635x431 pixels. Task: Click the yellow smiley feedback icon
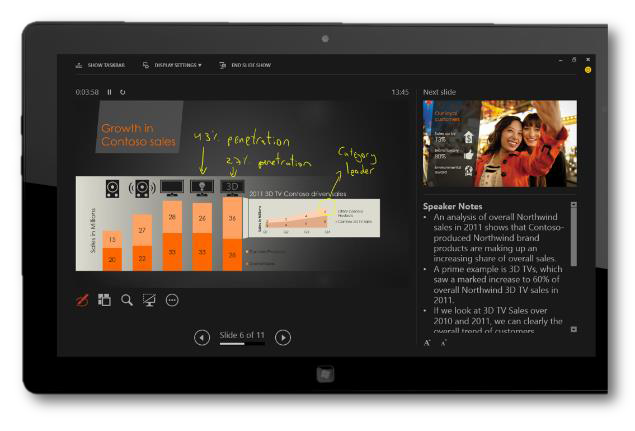point(588,70)
